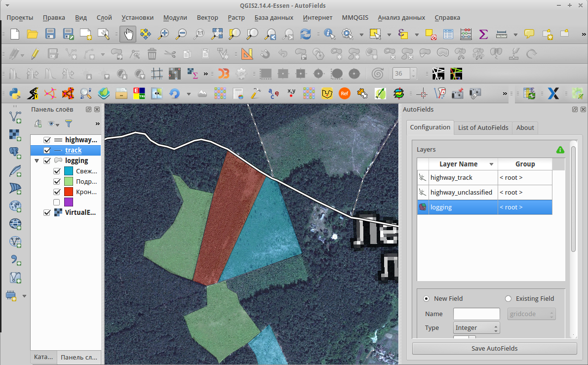The width and height of the screenshot is (588, 365).
Task: Open the MMQGIS menu
Action: 355,17
